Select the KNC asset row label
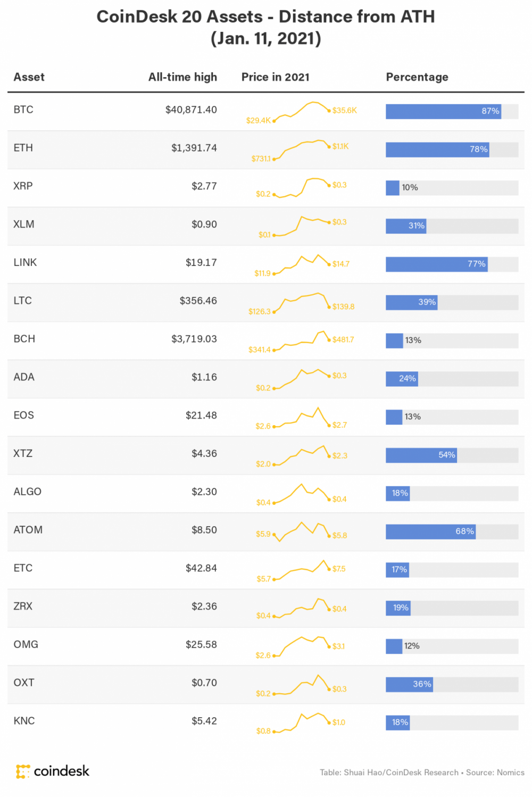Screen dimensions: 532x797 click(24, 721)
